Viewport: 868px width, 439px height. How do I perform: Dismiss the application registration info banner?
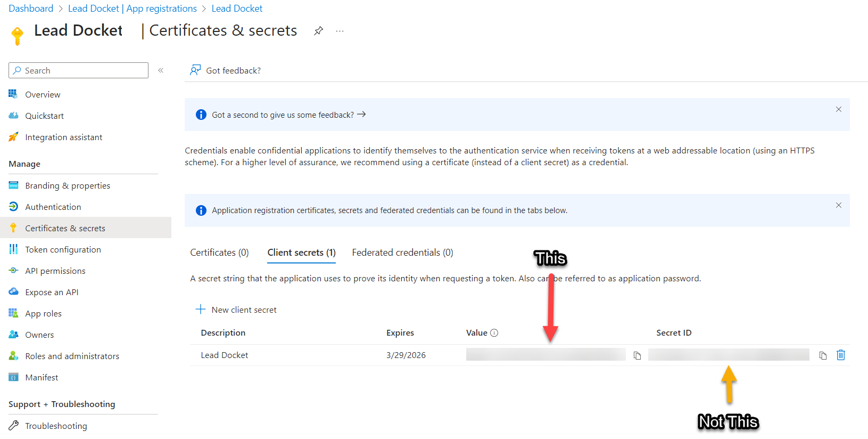tap(839, 205)
